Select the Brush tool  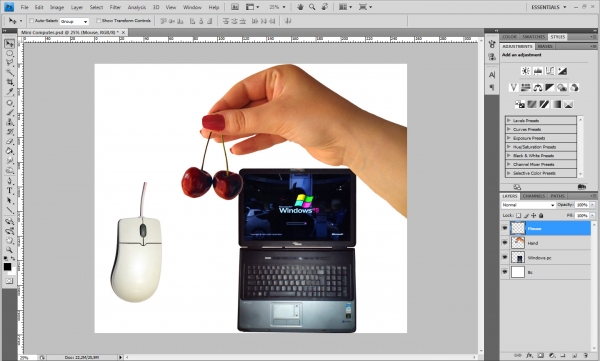(9, 113)
